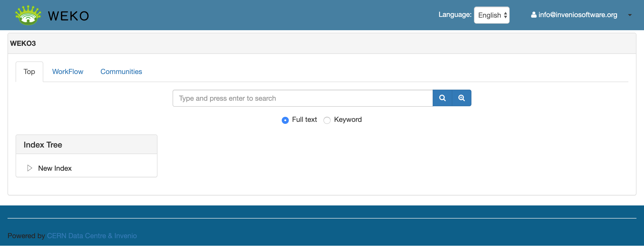This screenshot has width=644, height=250.
Task: Select the Top tab
Action: tap(29, 72)
